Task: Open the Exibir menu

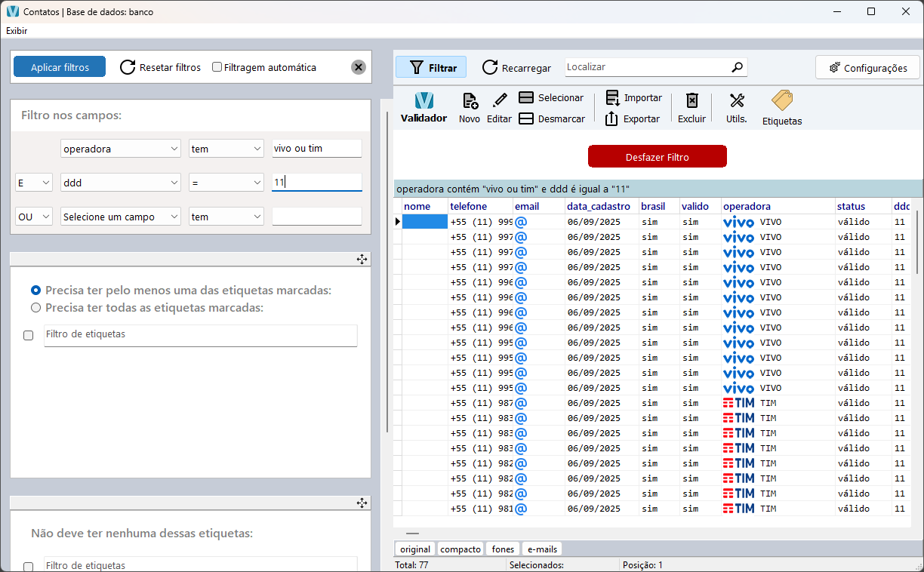Action: 17,31
